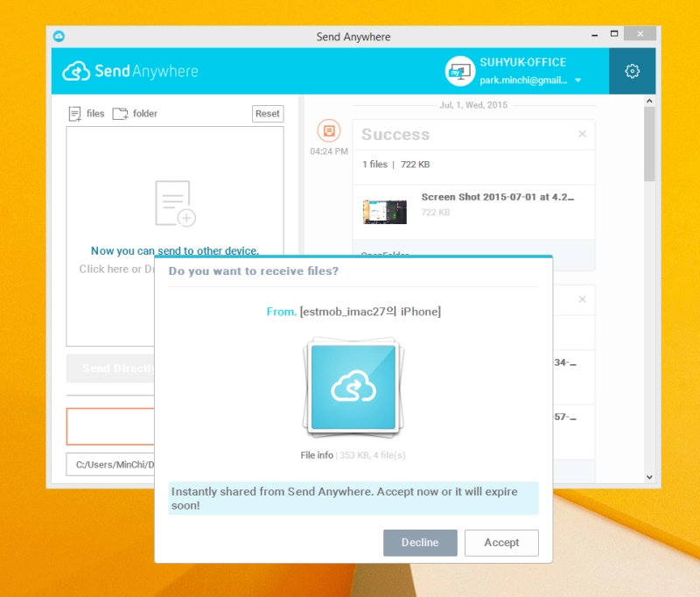Viewport: 700px width, 597px height.
Task: Click the history scrollbar down arrow
Action: (x=649, y=477)
